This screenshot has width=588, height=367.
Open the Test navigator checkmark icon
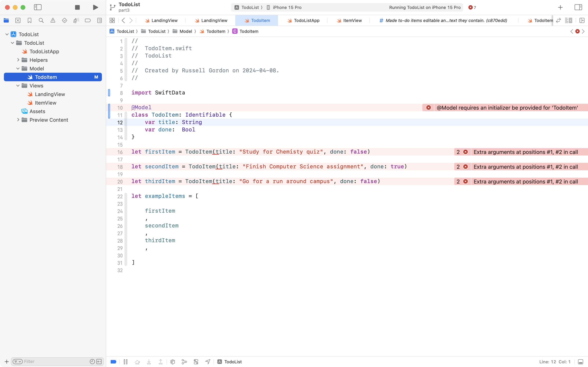(x=64, y=20)
